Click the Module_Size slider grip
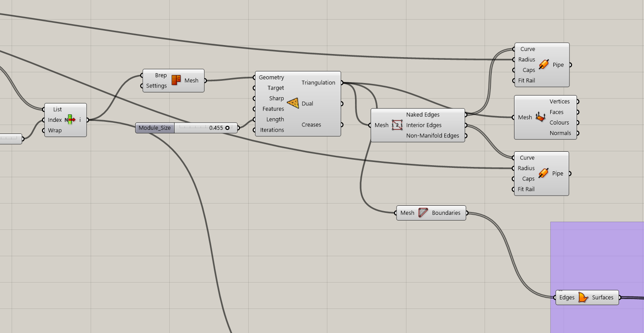This screenshot has width=644, height=333. tap(227, 128)
